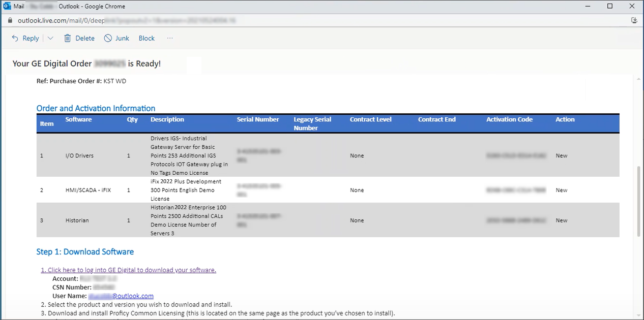Click the outlook.com user name email link
This screenshot has height=320, width=644.
[x=121, y=296]
